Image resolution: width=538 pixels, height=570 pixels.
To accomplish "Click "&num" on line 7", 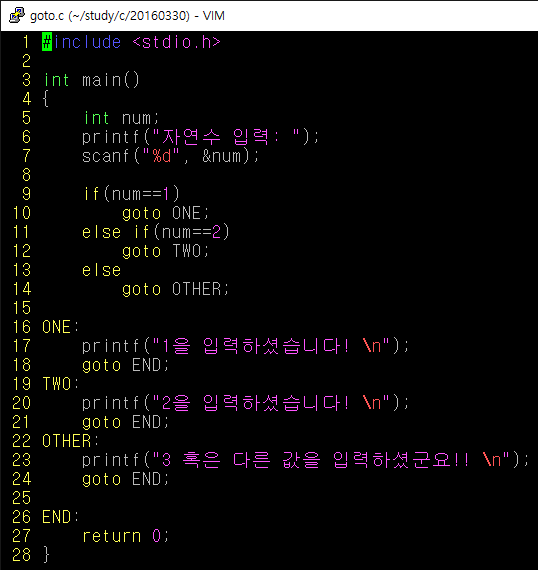I will coord(221,156).
